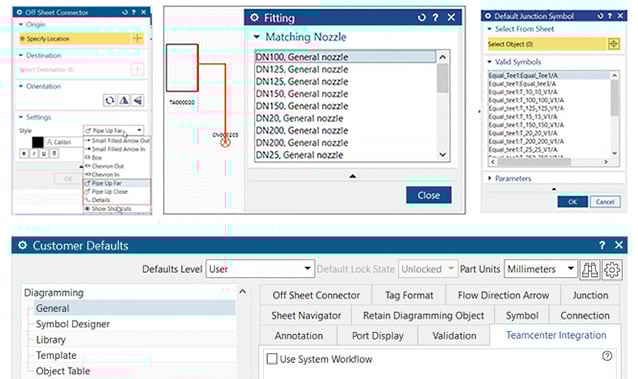
Task: Expand the Parameters section
Action: 489,178
